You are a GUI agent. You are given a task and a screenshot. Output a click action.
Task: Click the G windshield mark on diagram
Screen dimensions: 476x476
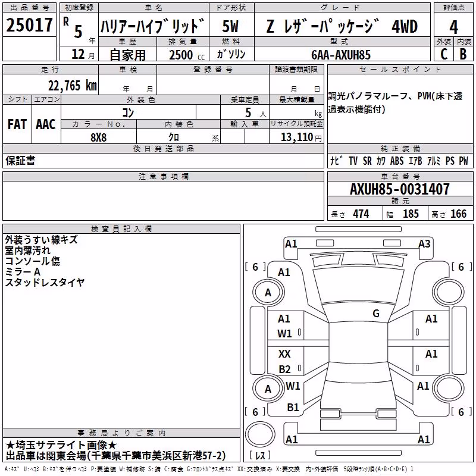click(376, 313)
